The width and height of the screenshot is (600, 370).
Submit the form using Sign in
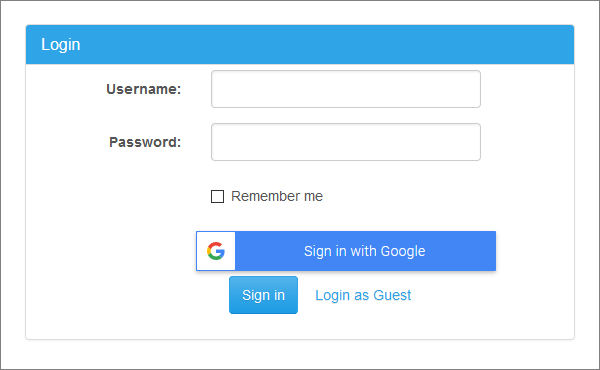tap(263, 295)
